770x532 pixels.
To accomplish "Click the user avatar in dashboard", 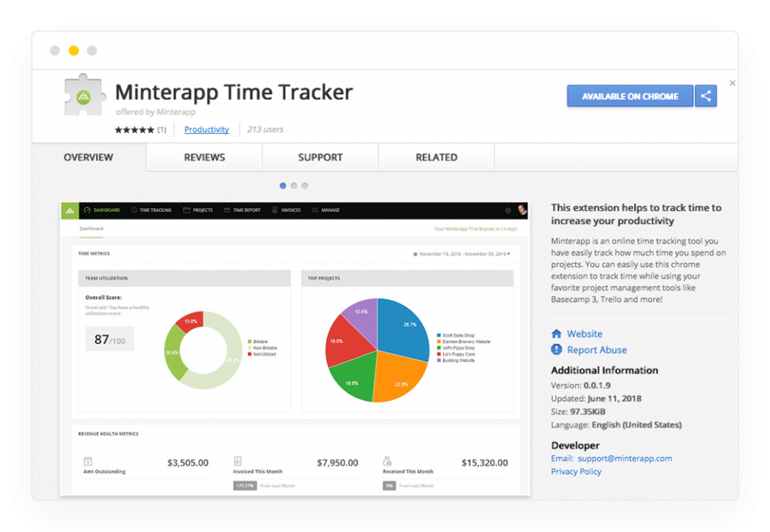I will [x=522, y=210].
